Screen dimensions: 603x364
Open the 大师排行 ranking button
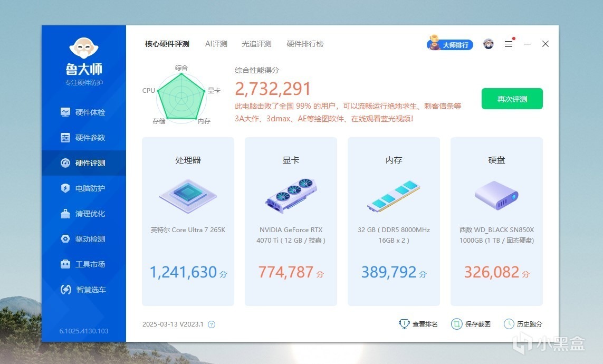point(450,44)
